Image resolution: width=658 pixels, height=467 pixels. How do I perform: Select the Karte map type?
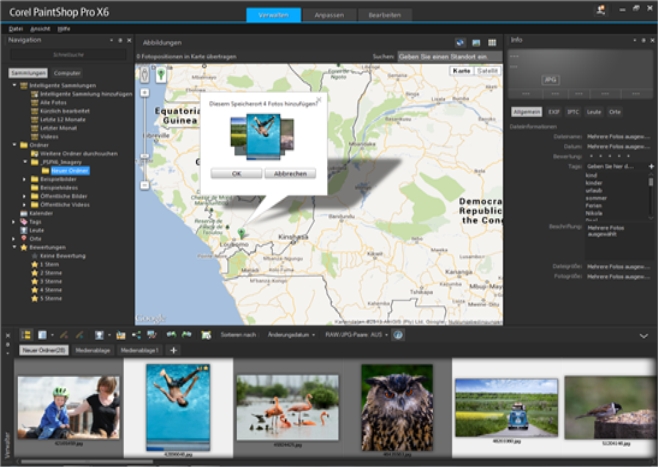point(461,71)
